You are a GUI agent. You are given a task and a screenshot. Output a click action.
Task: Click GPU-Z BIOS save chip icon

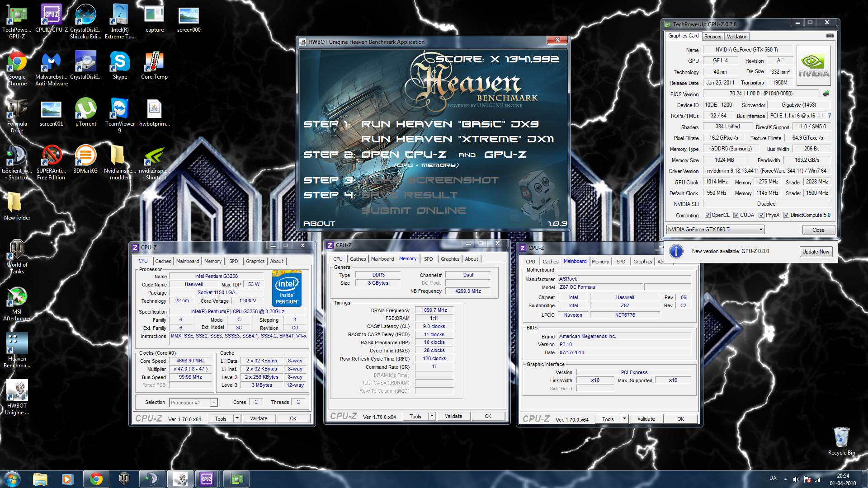(x=826, y=94)
